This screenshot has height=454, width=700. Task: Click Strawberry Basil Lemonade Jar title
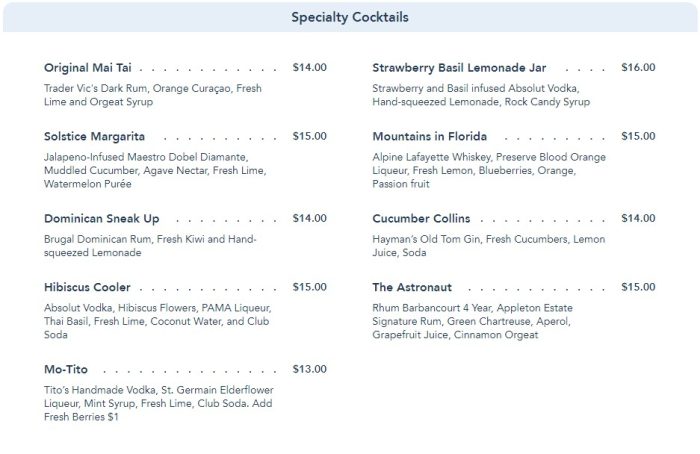pos(459,68)
